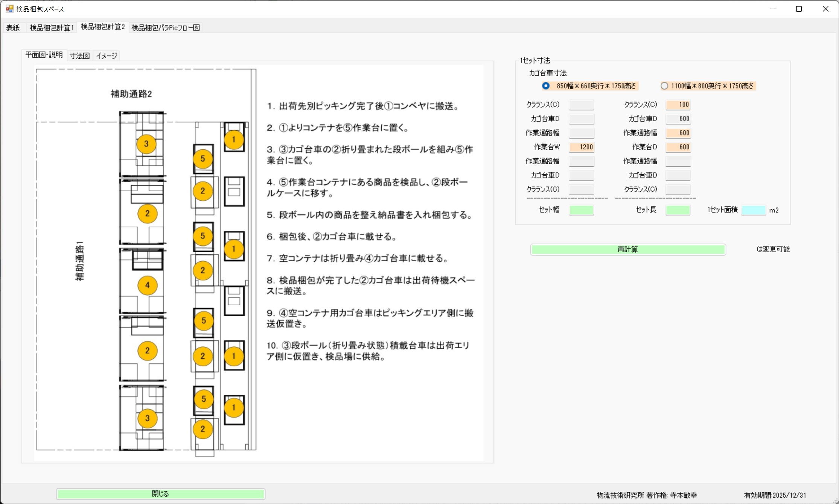Select 1100幅＊800奥行＊1750高さ cart size option
Screen dimensions: 839x504
coord(665,86)
